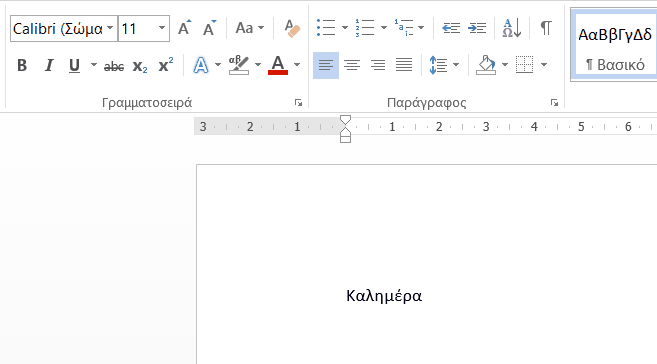This screenshot has width=657, height=364.
Task: Apply red font color A
Action: click(278, 65)
